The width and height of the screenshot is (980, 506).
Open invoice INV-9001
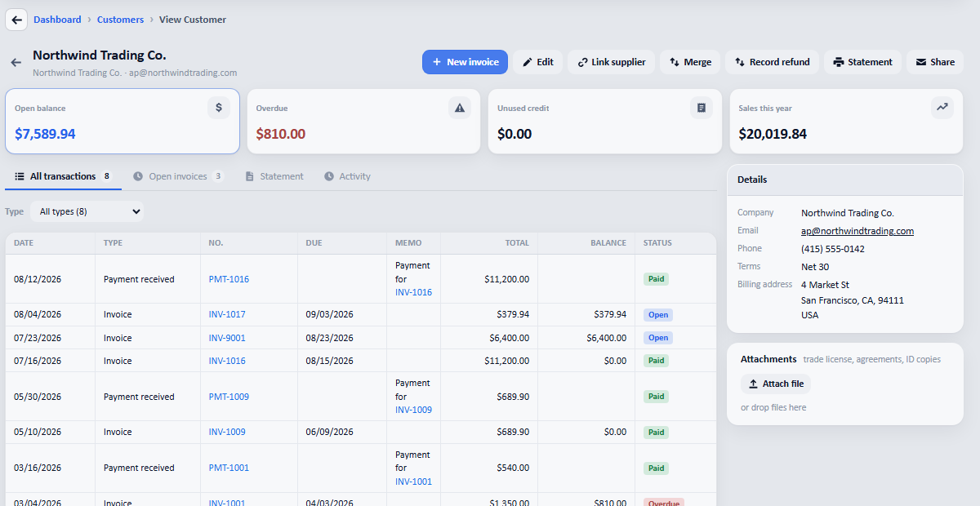227,338
